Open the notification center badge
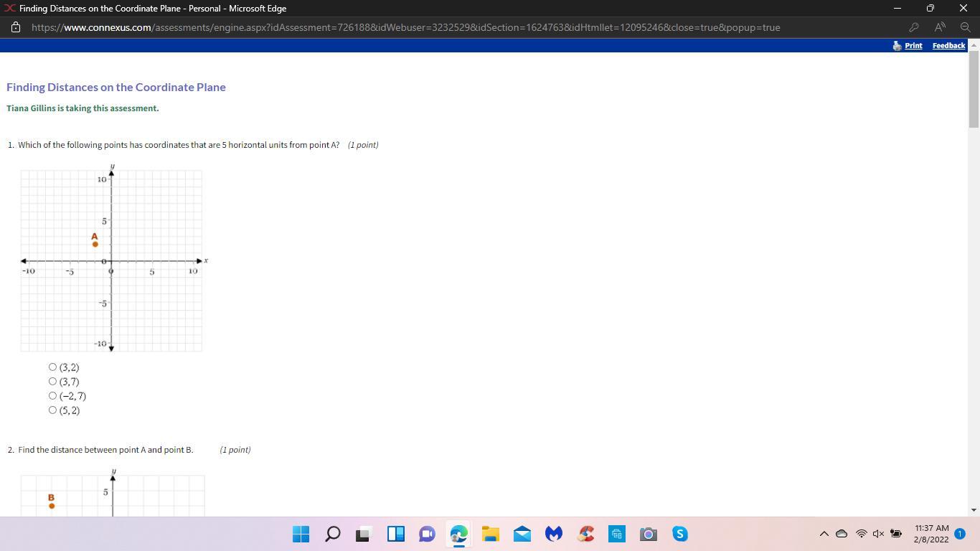Screen dimensions: 980x551 [x=960, y=534]
